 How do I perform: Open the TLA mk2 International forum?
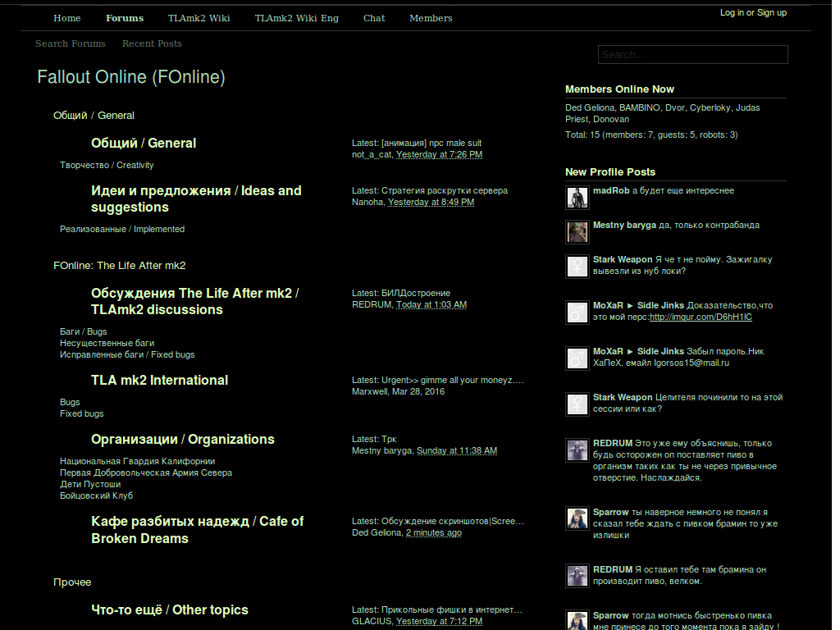[160, 381]
